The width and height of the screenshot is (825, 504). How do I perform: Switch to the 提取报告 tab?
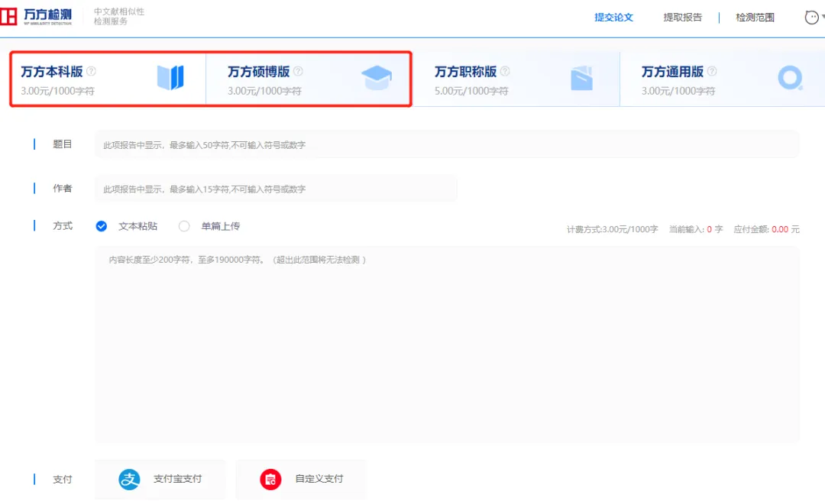(x=683, y=17)
